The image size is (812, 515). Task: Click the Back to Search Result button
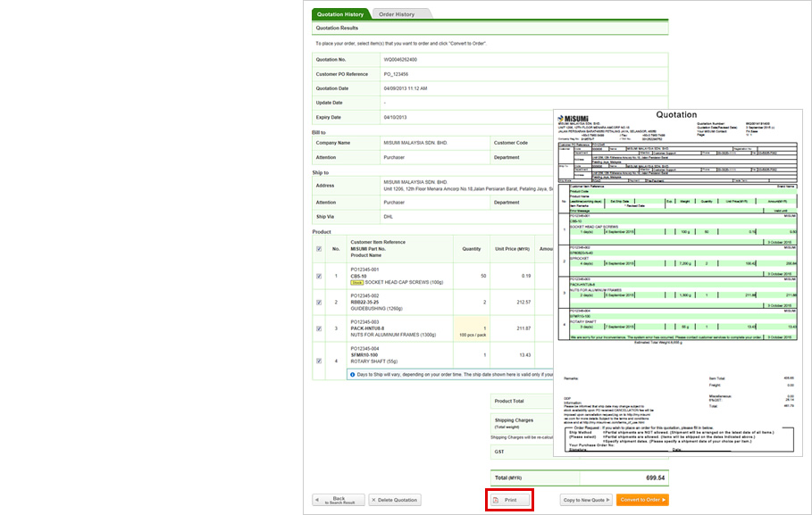(339, 500)
